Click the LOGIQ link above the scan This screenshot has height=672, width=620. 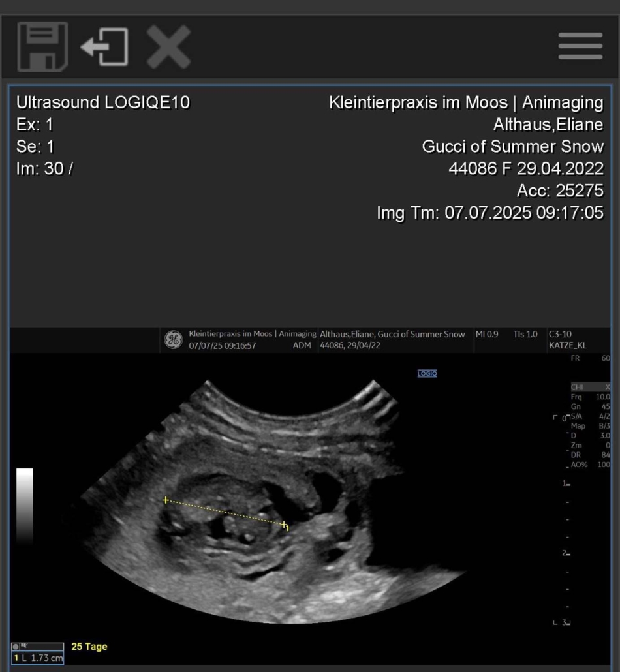pyautogui.click(x=427, y=374)
